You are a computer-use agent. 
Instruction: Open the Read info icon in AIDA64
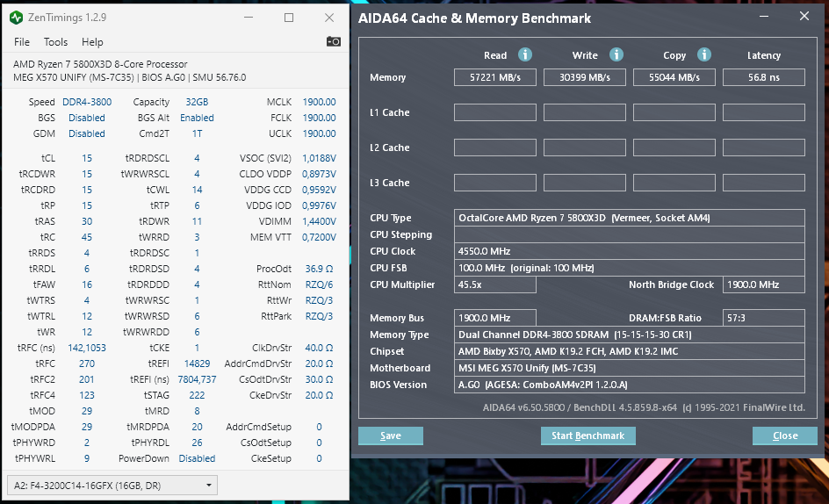(x=524, y=54)
